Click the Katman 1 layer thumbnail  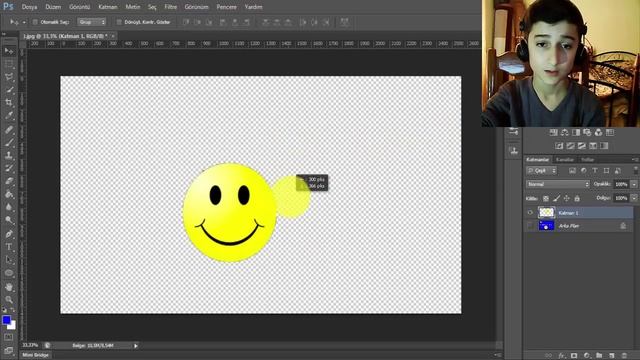coord(546,213)
